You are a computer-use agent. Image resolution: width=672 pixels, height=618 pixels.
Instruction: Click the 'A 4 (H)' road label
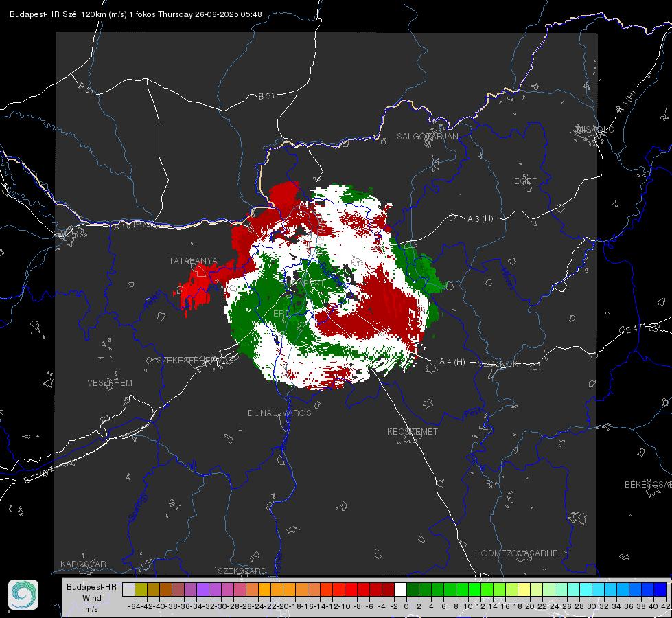click(452, 362)
